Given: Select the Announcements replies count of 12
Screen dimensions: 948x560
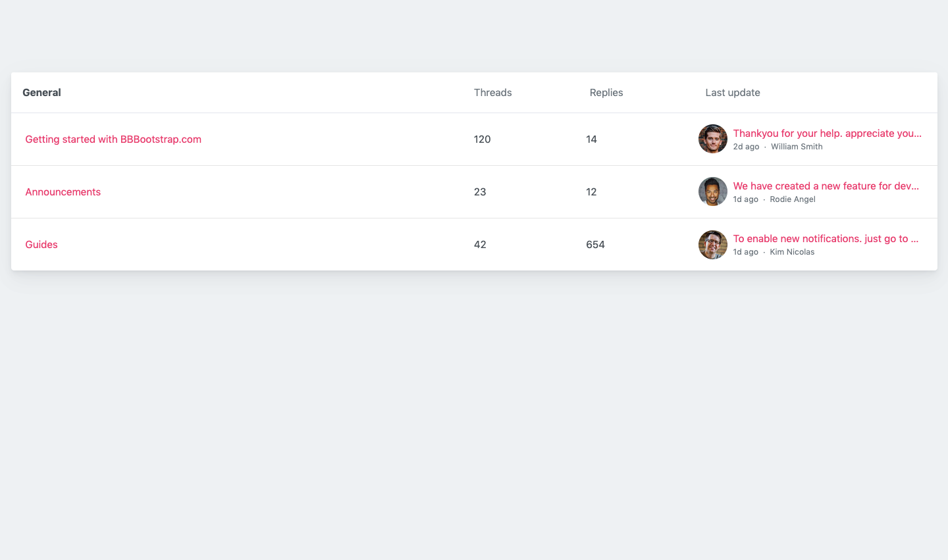Looking at the screenshot, I should click(591, 191).
